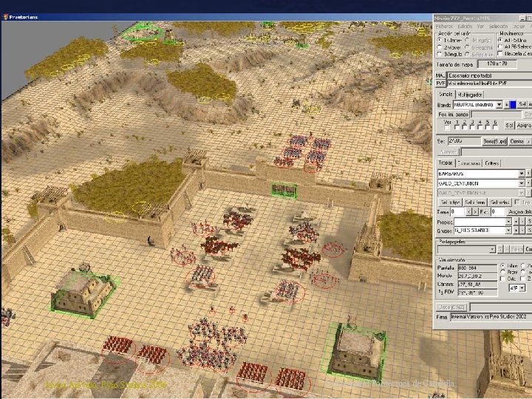
Task: Click the Pantalla coordinates field
Action: coord(477,268)
